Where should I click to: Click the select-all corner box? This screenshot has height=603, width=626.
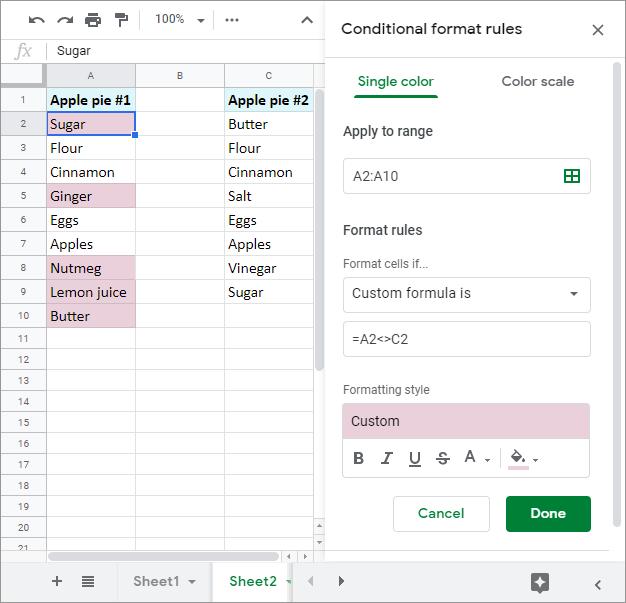23,75
